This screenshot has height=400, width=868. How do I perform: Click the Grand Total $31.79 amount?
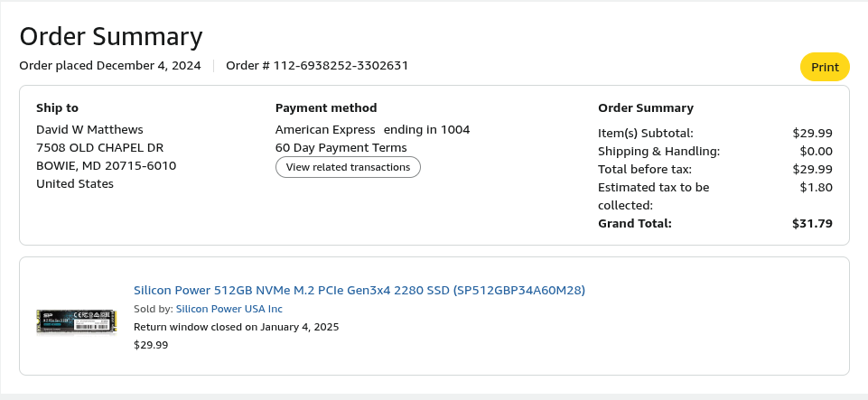pyautogui.click(x=812, y=223)
